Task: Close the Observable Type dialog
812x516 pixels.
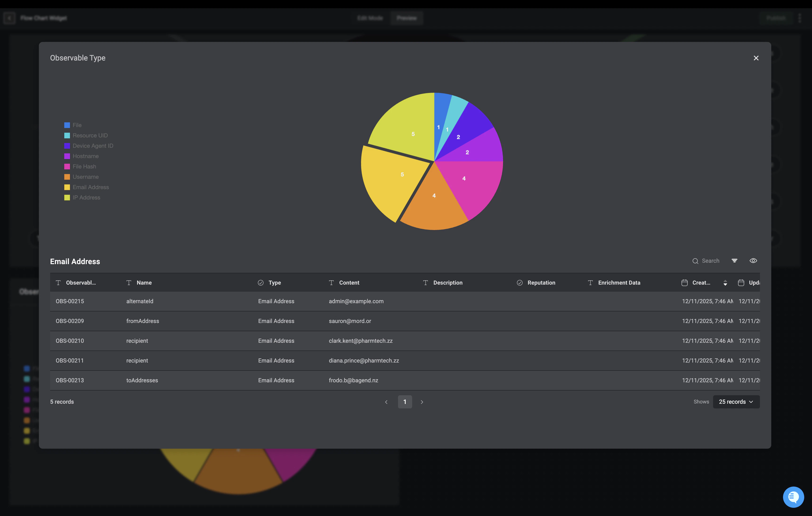Action: pyautogui.click(x=756, y=58)
